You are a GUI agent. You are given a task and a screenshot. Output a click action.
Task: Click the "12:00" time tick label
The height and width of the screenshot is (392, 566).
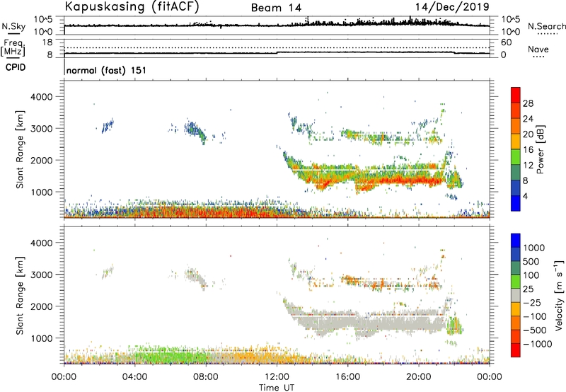pos(277,377)
